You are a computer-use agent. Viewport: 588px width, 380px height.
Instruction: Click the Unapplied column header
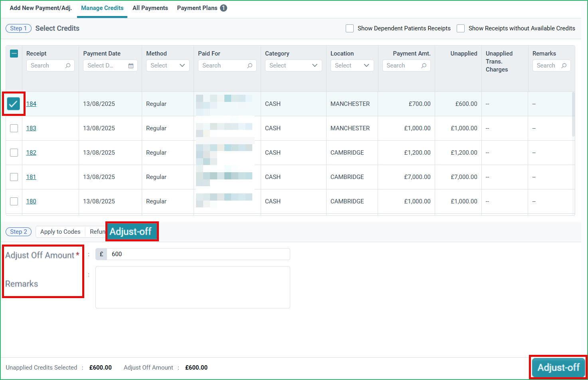click(464, 54)
